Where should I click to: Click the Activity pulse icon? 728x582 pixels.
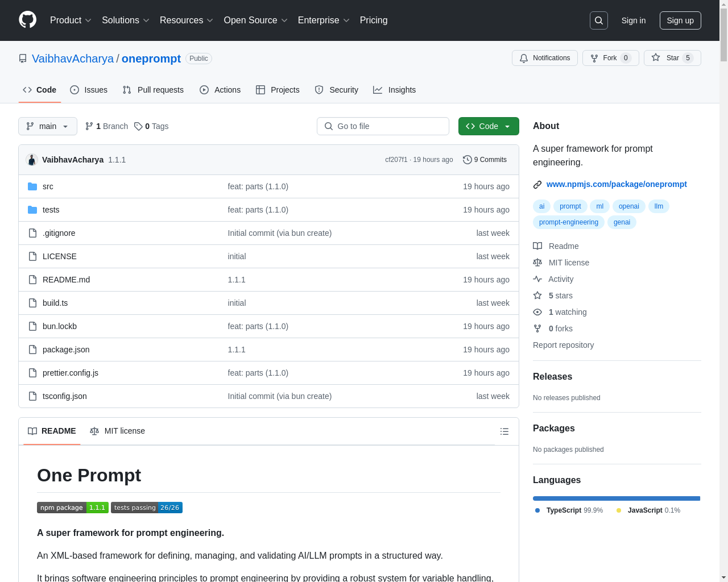click(x=537, y=279)
